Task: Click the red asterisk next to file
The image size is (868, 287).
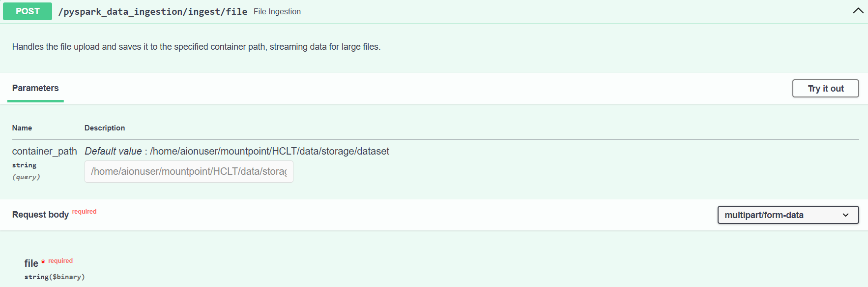Action: (43, 262)
